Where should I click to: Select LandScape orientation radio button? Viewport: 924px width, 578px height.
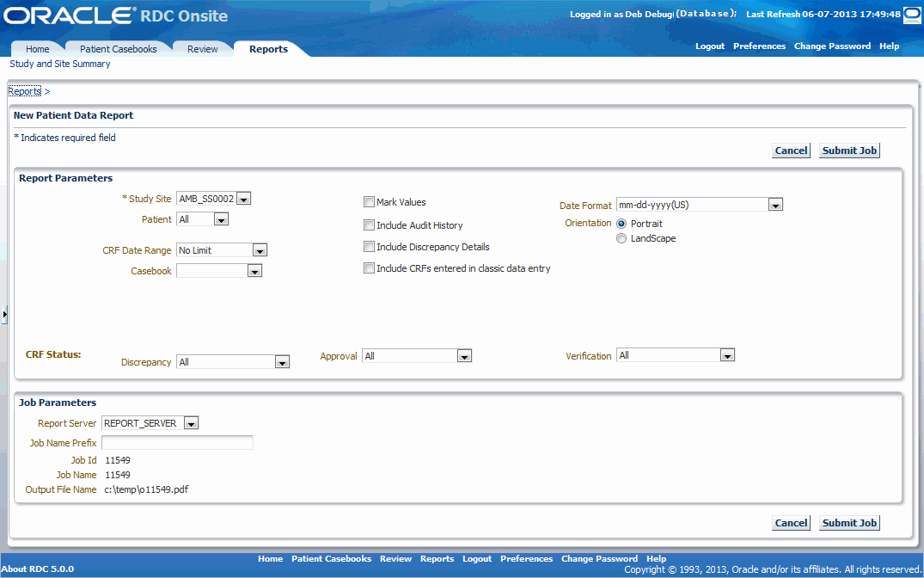(621, 238)
